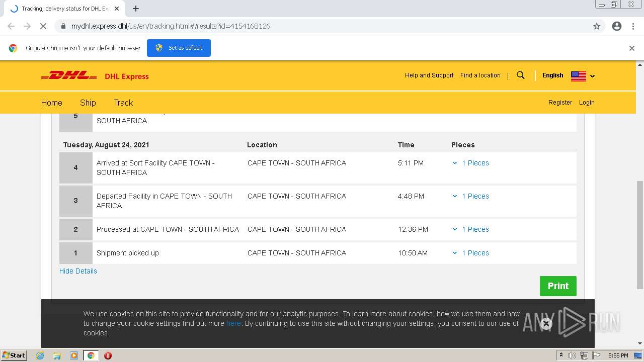Click the red antivirus taskbar icon
644x362 pixels.
[x=108, y=355]
